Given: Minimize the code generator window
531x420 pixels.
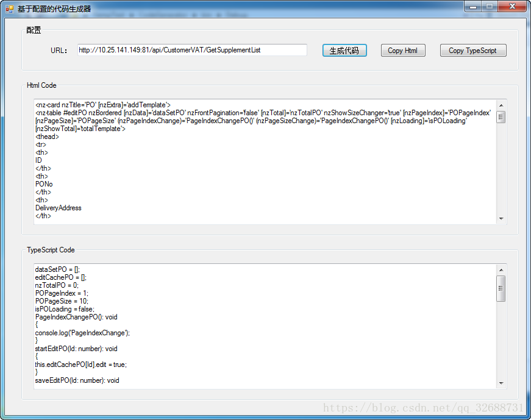Looking at the screenshot, I should coord(473,7).
